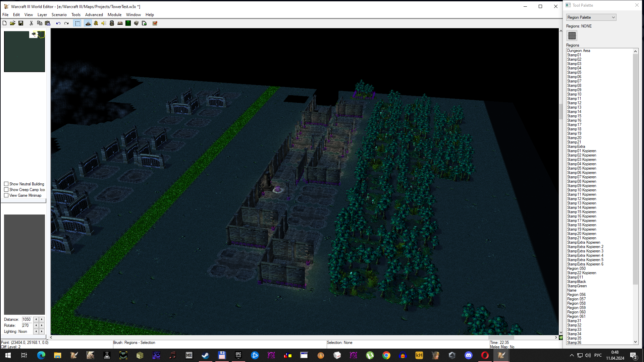The image size is (644, 362).
Task: Select the Stamp10 region
Action: (574, 94)
